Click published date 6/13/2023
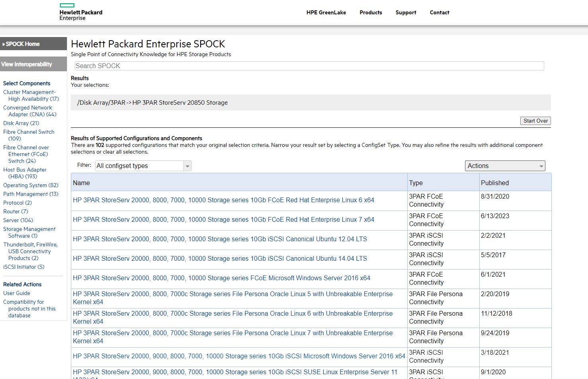 pos(495,216)
